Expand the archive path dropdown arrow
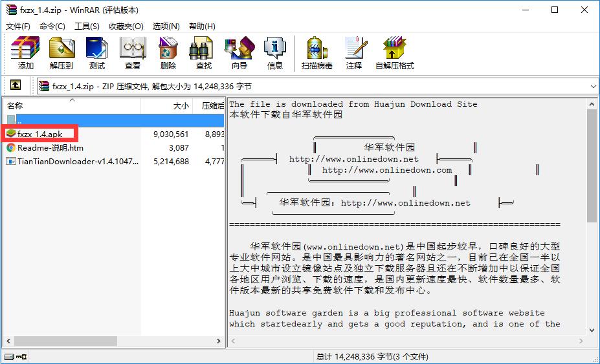Image resolution: width=600 pixels, height=364 pixels. 593,87
